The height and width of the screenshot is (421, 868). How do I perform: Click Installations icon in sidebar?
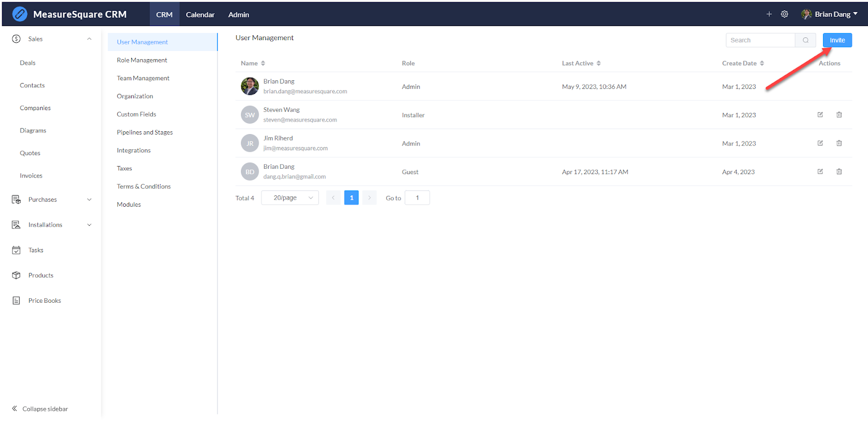[16, 225]
